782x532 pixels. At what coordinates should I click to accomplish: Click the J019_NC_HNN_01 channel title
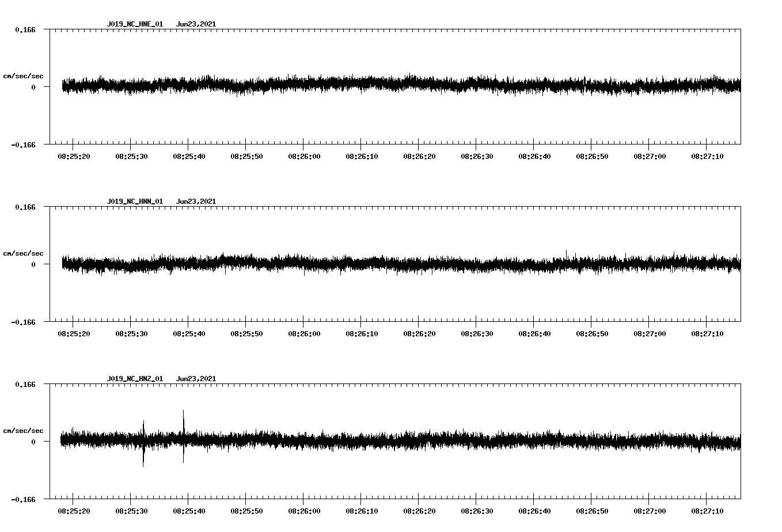point(135,202)
